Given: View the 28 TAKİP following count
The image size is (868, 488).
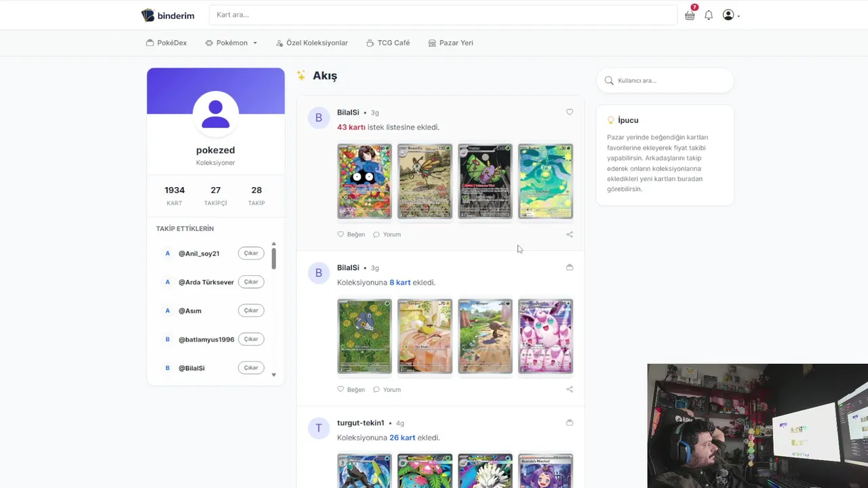Looking at the screenshot, I should tap(256, 195).
